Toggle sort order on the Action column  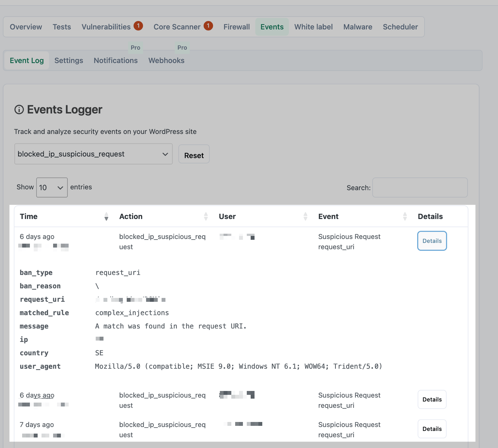click(205, 217)
